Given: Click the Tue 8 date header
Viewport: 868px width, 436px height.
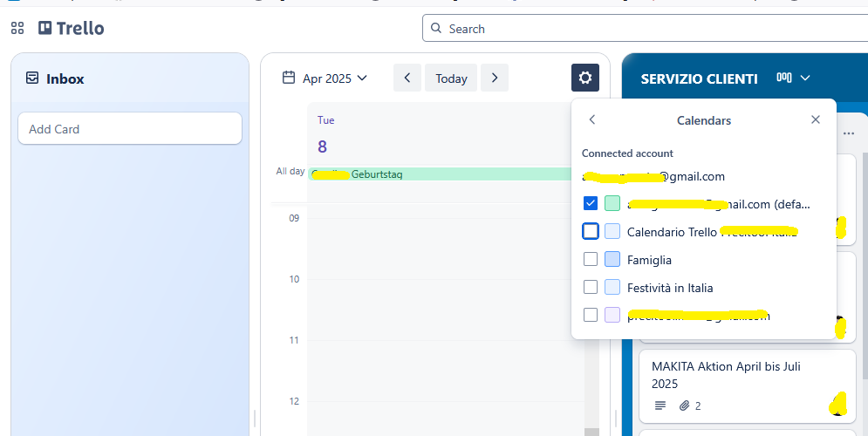Looking at the screenshot, I should [325, 134].
